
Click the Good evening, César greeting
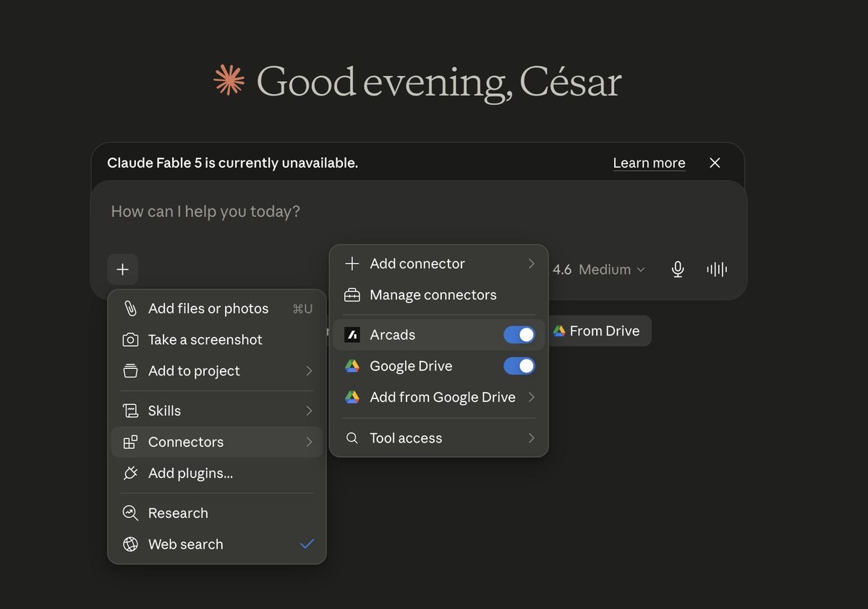coord(439,82)
